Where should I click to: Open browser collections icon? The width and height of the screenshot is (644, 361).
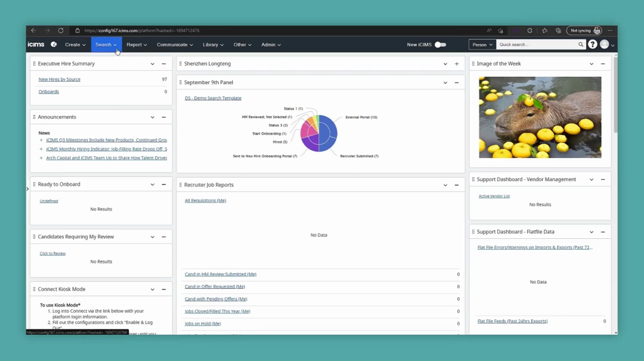pos(558,30)
